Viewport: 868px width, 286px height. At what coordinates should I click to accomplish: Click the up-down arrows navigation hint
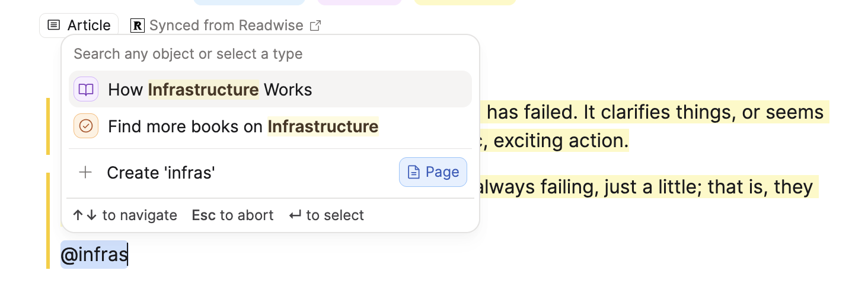(x=85, y=215)
